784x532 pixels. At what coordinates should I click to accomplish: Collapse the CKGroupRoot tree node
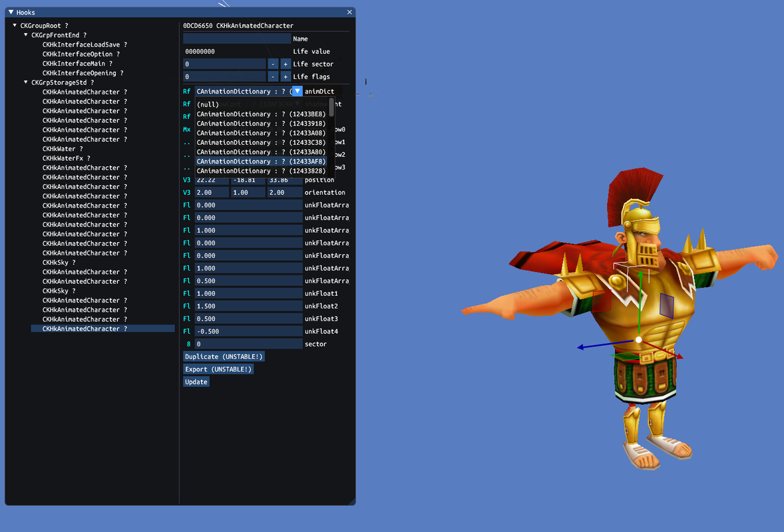click(15, 25)
